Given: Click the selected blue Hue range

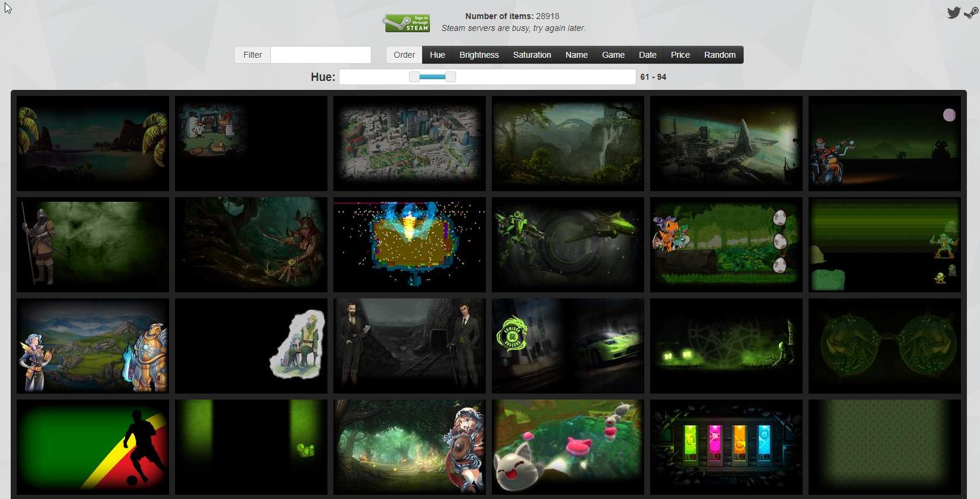Looking at the screenshot, I should coord(433,77).
